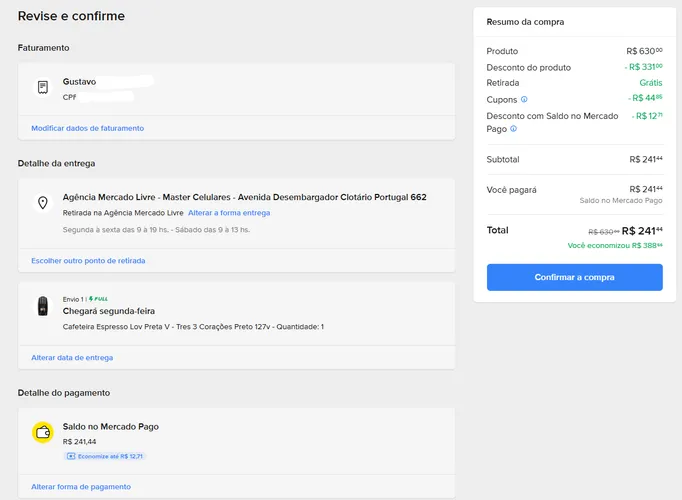This screenshot has width=682, height=500.
Task: Click the billing receipt icon beside Gustavo
Action: pos(43,87)
